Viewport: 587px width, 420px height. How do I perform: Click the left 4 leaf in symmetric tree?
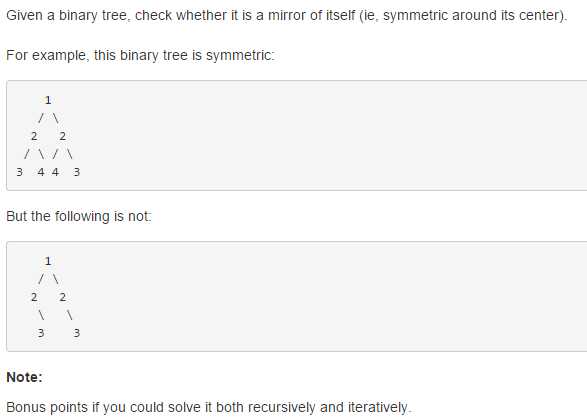(41, 172)
